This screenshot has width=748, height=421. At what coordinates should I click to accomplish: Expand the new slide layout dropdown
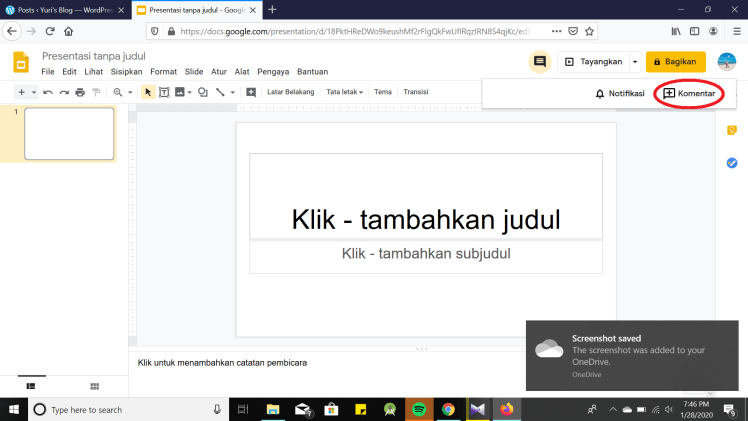click(34, 92)
